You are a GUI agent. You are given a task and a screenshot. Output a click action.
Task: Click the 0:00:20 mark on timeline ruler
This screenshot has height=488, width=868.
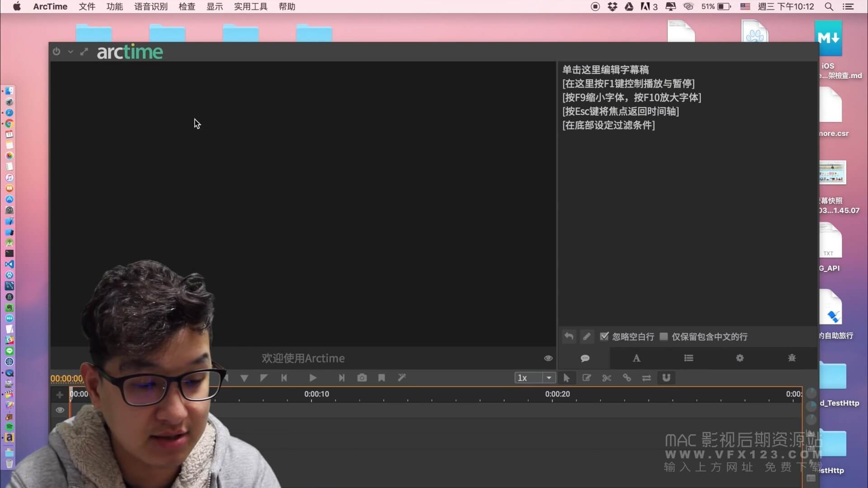coord(557,394)
